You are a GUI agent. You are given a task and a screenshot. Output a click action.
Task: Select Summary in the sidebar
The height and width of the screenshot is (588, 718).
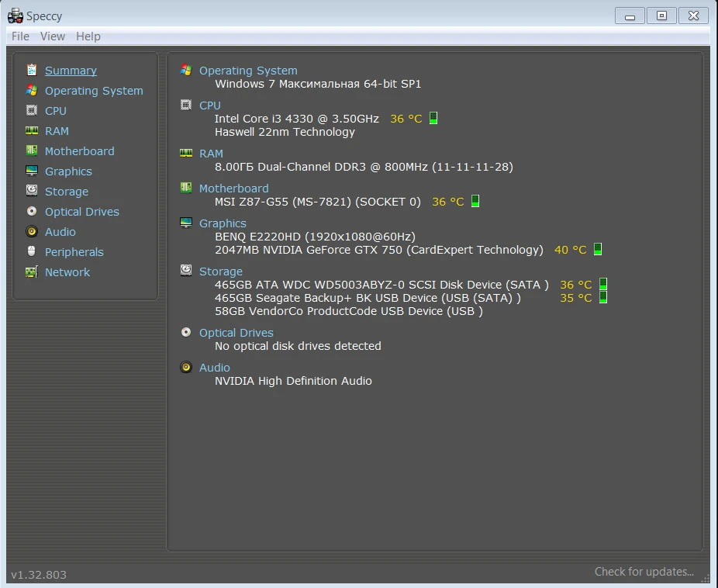tap(71, 71)
